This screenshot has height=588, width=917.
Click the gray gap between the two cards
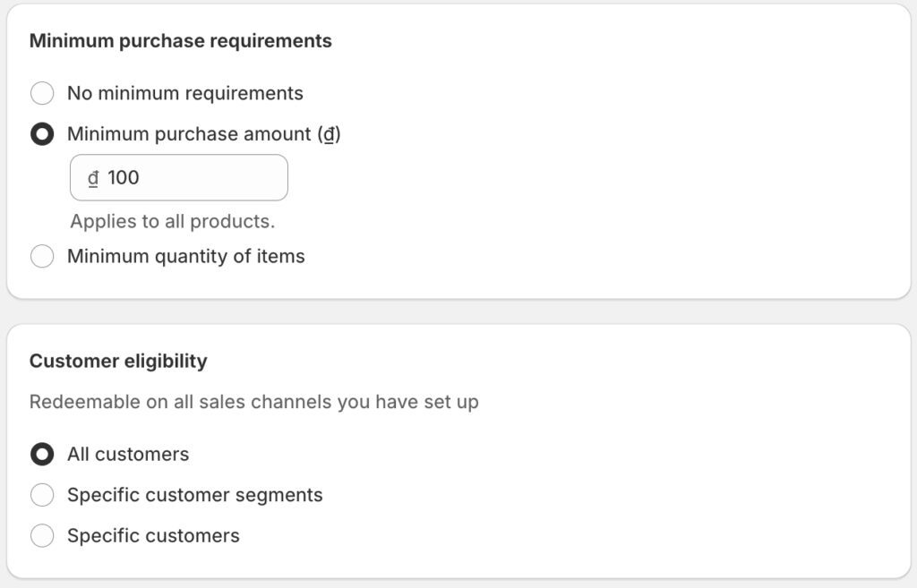(x=458, y=311)
